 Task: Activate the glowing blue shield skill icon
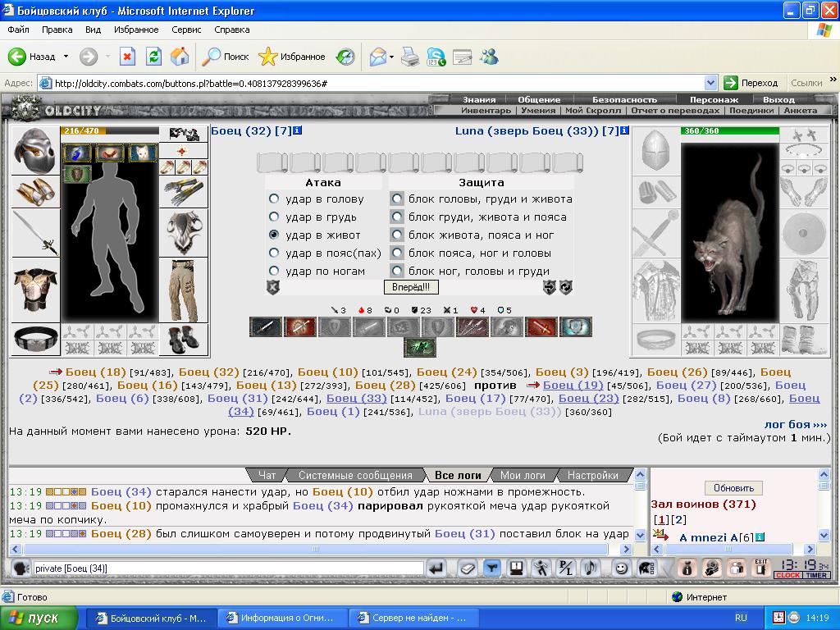[x=575, y=326]
